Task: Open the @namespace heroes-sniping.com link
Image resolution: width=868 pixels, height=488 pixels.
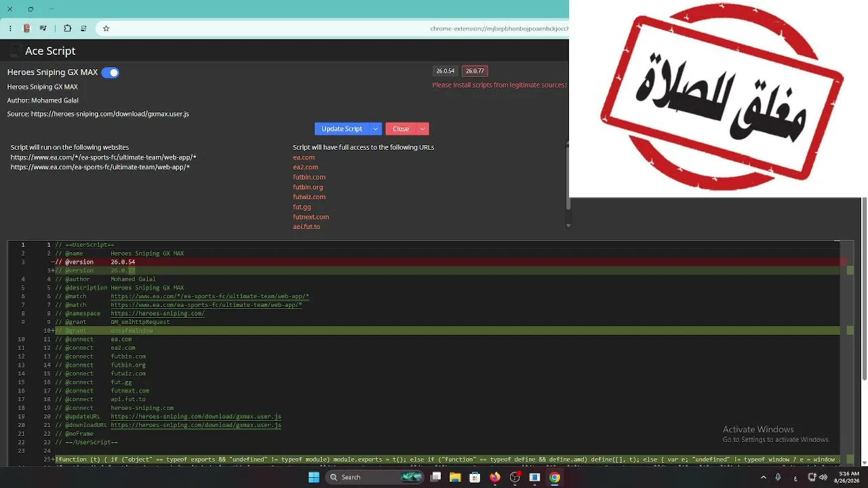Action: coord(157,314)
